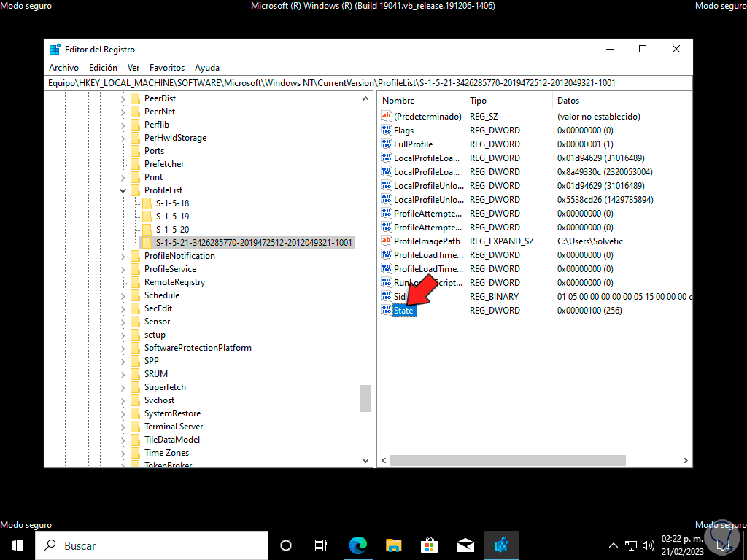Click the volume speaker tray icon
Viewport: 747px width, 560px height.
648,545
